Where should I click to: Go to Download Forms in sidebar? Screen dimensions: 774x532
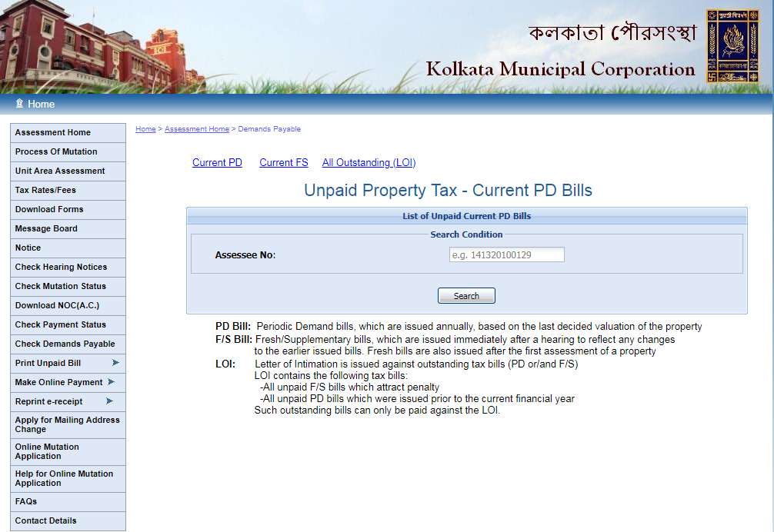click(x=49, y=209)
